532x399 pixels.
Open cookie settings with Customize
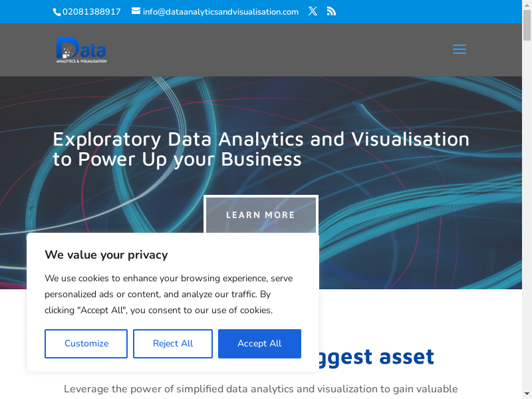pos(86,344)
